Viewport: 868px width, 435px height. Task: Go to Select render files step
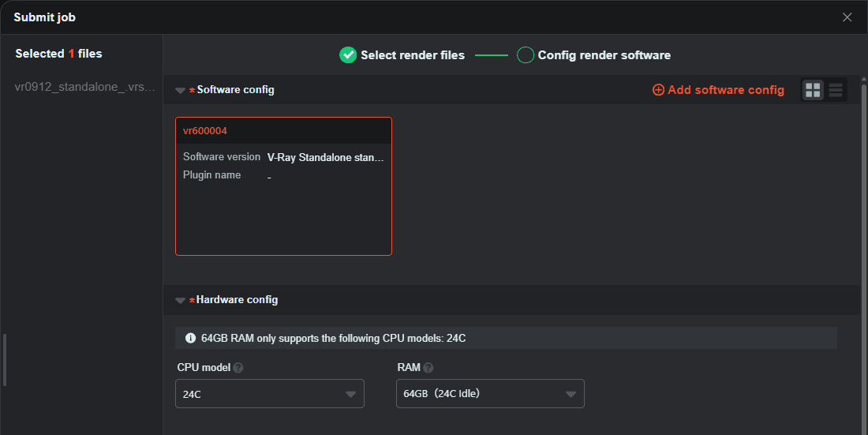[x=413, y=55]
